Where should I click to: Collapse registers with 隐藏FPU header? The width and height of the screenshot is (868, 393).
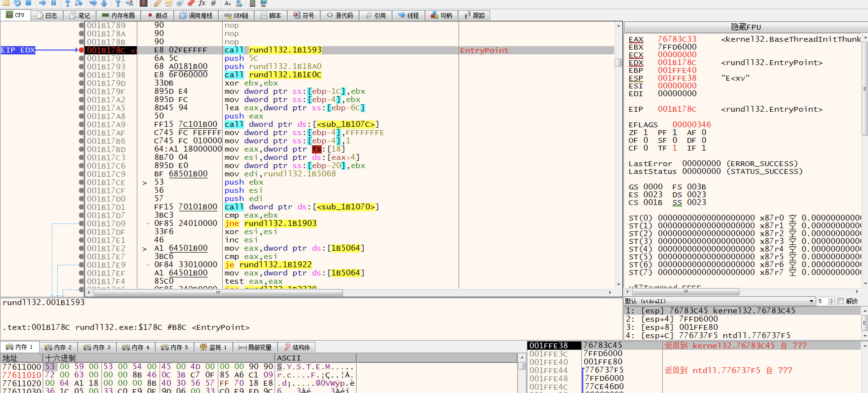click(745, 27)
